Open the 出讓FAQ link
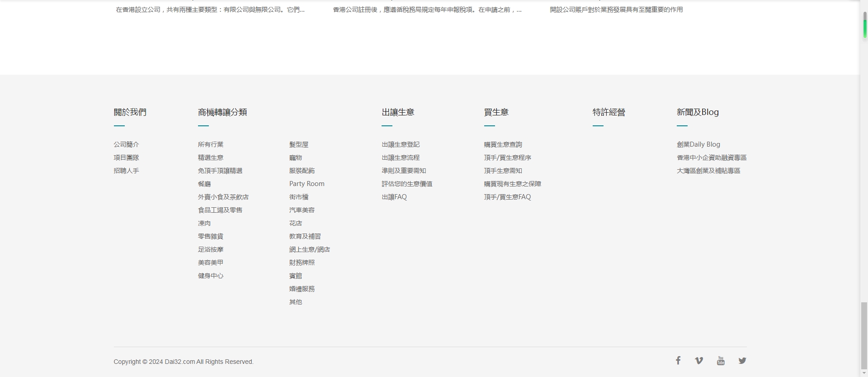Viewport: 868px width, 377px height. click(394, 197)
